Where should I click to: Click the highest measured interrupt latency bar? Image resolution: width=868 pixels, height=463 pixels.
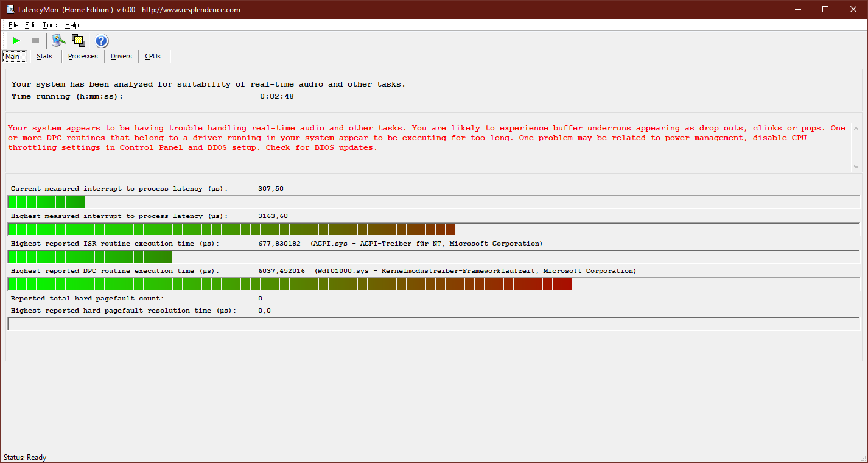[x=433, y=229]
